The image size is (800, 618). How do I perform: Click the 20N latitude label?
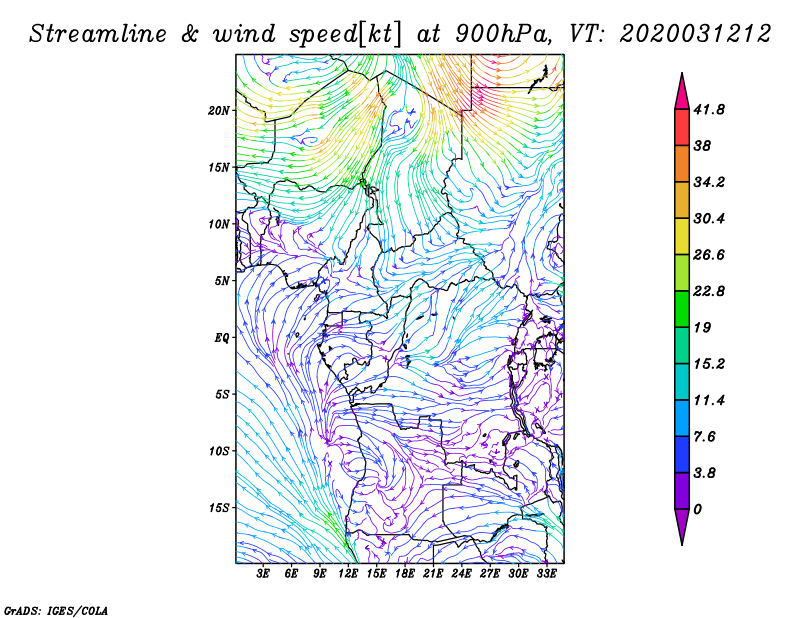(219, 111)
